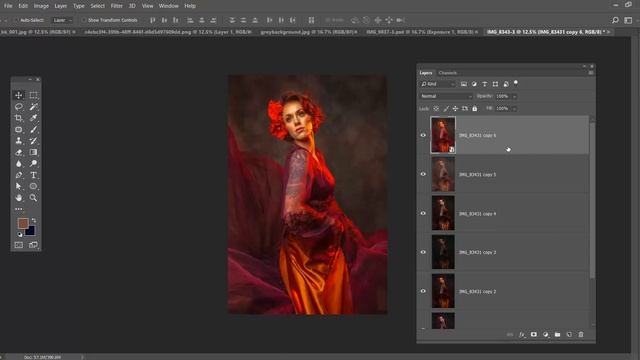The height and width of the screenshot is (360, 640).
Task: Select the Eraser tool
Action: pyautogui.click(x=18, y=152)
